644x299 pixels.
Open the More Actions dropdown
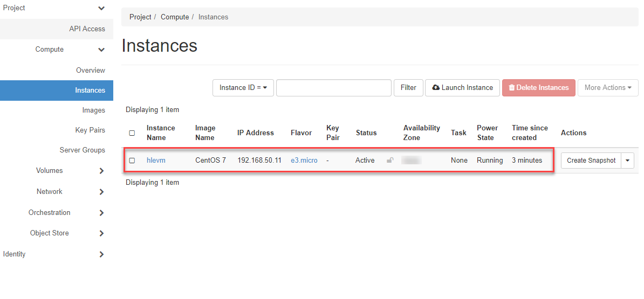pos(607,88)
